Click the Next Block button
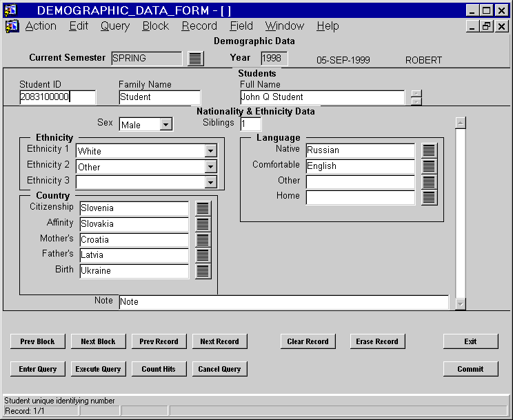The image size is (513, 420). tap(98, 341)
